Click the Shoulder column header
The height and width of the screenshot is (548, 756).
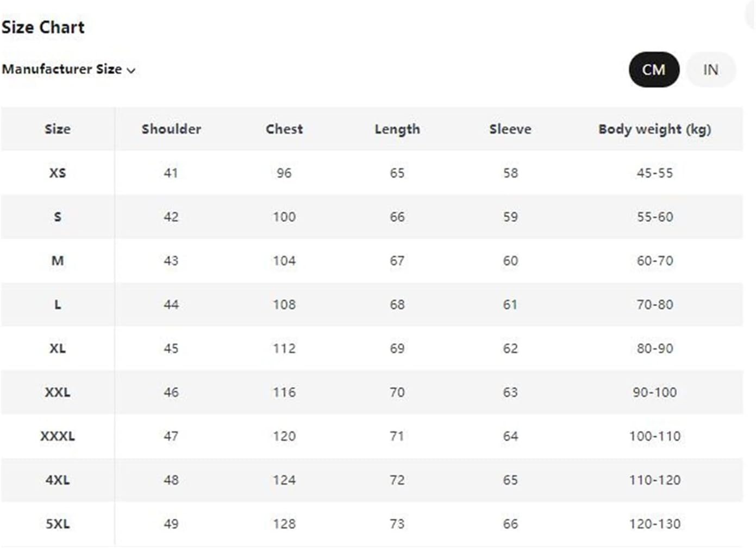(x=171, y=129)
